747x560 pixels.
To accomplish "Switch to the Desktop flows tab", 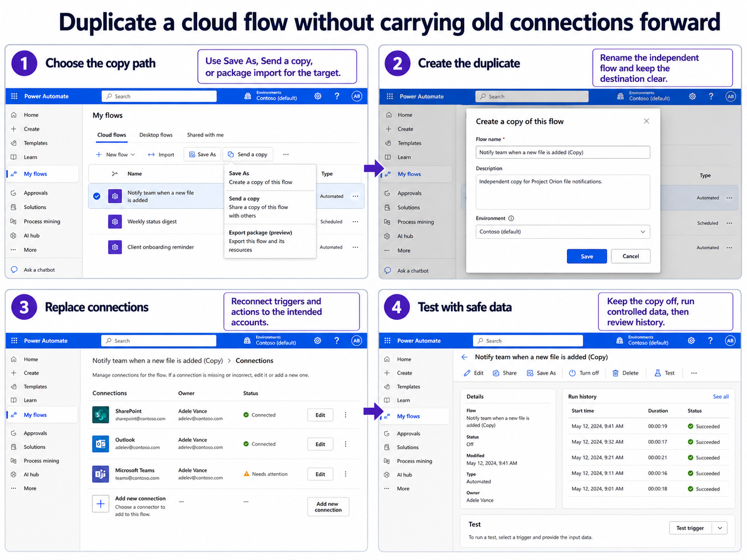I will point(156,135).
